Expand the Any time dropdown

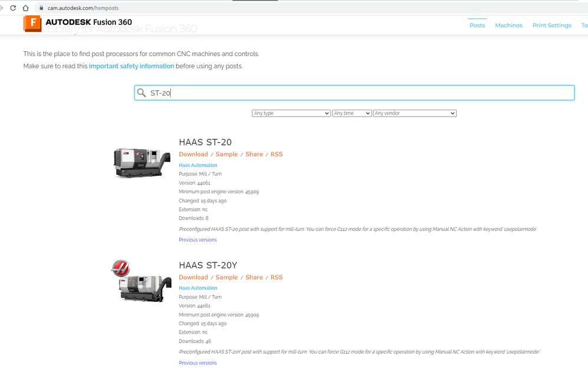352,113
